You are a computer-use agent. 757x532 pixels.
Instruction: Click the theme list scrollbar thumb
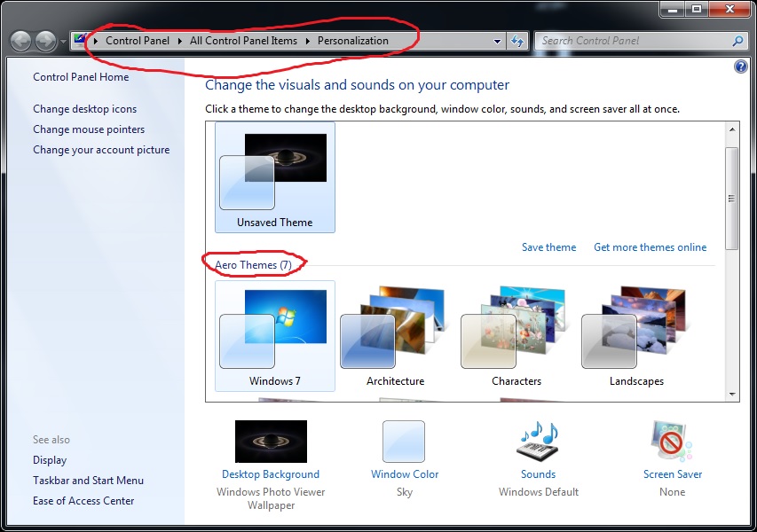coord(732,199)
